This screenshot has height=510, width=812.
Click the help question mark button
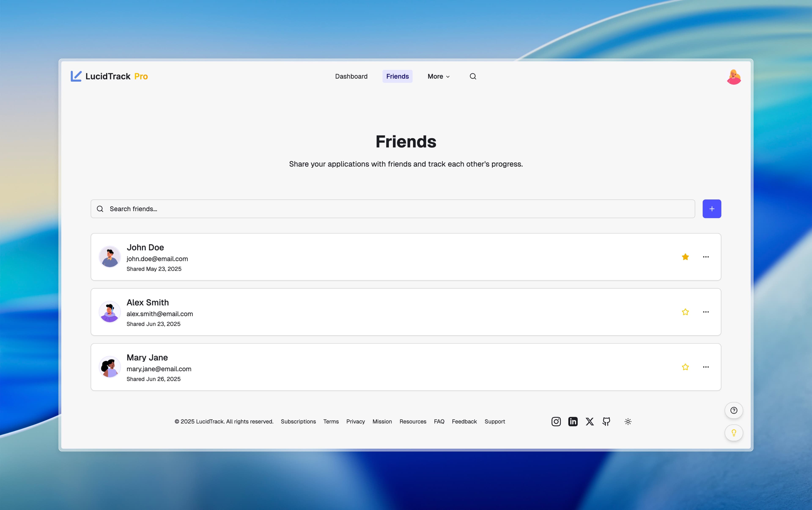click(x=734, y=410)
